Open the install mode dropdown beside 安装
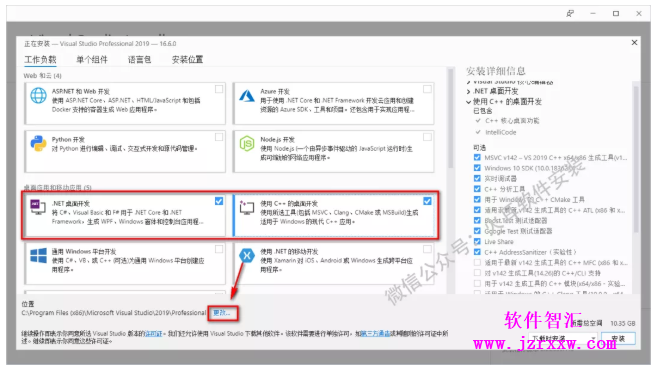The height and width of the screenshot is (374, 662). [563, 339]
